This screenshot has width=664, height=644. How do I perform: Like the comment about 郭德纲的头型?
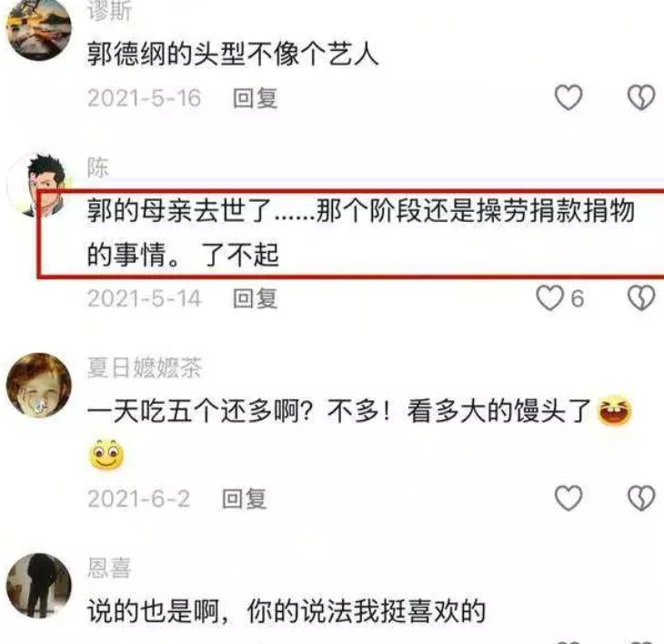tap(568, 98)
